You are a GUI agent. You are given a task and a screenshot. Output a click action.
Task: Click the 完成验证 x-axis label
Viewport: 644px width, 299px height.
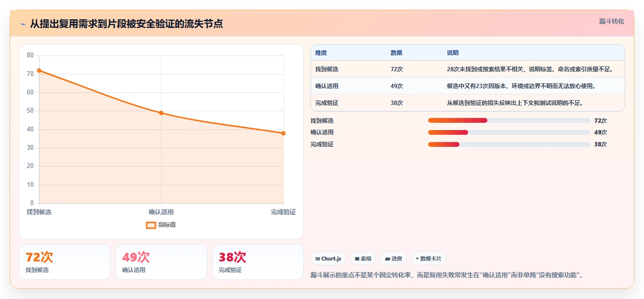283,212
